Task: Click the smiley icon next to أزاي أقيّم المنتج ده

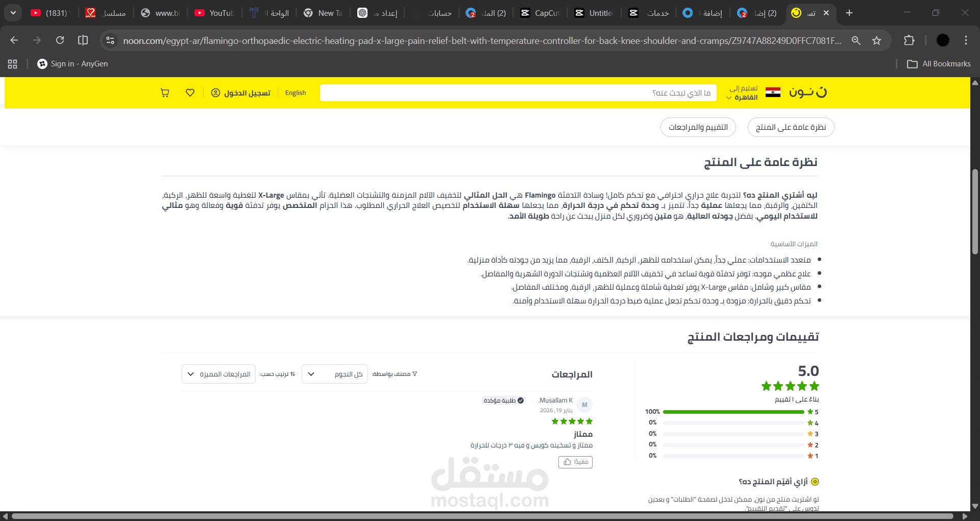Action: point(815,482)
